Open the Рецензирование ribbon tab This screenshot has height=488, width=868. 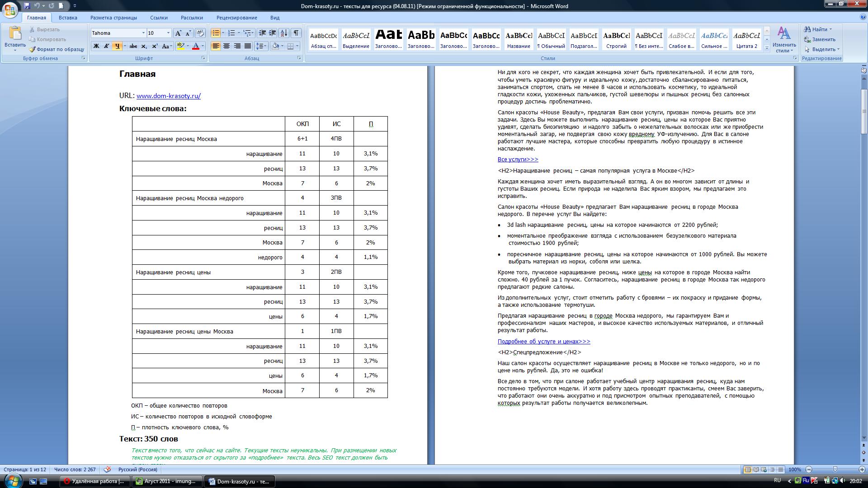(x=236, y=18)
